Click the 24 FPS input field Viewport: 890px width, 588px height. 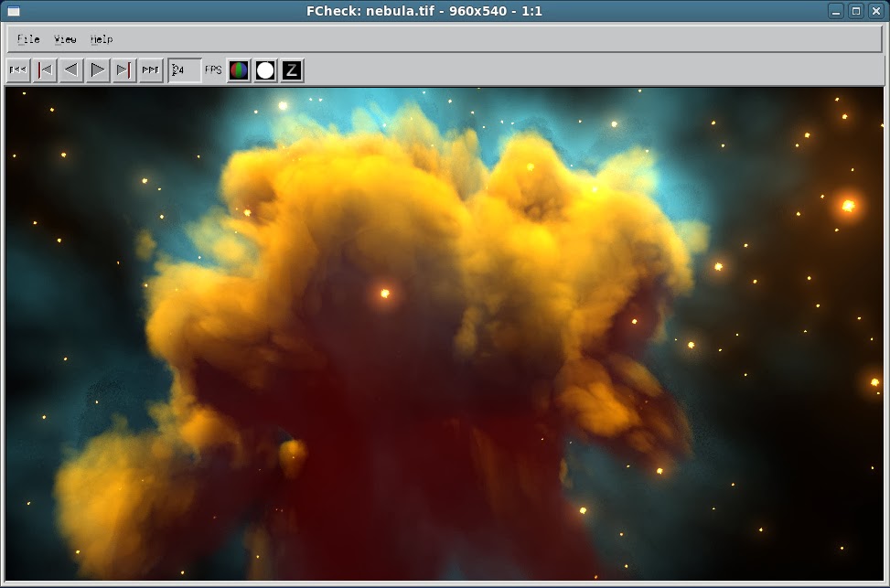[x=185, y=70]
